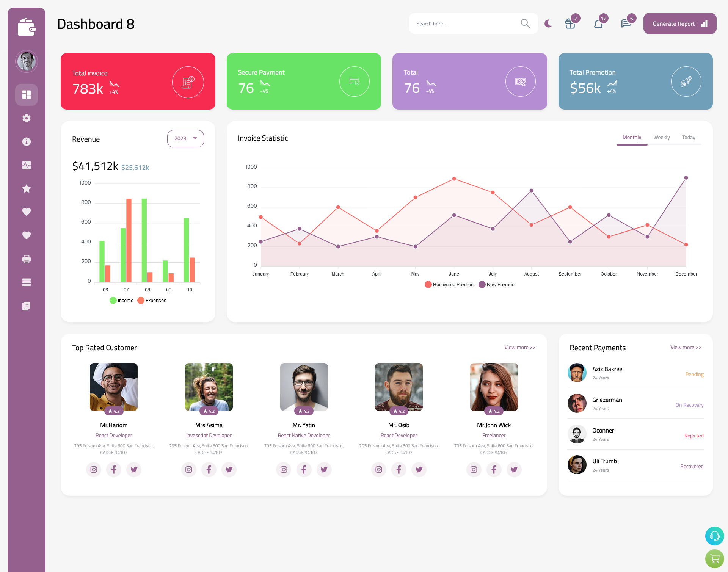728x572 pixels.
Task: Click the printer icon in sidebar
Action: [26, 259]
